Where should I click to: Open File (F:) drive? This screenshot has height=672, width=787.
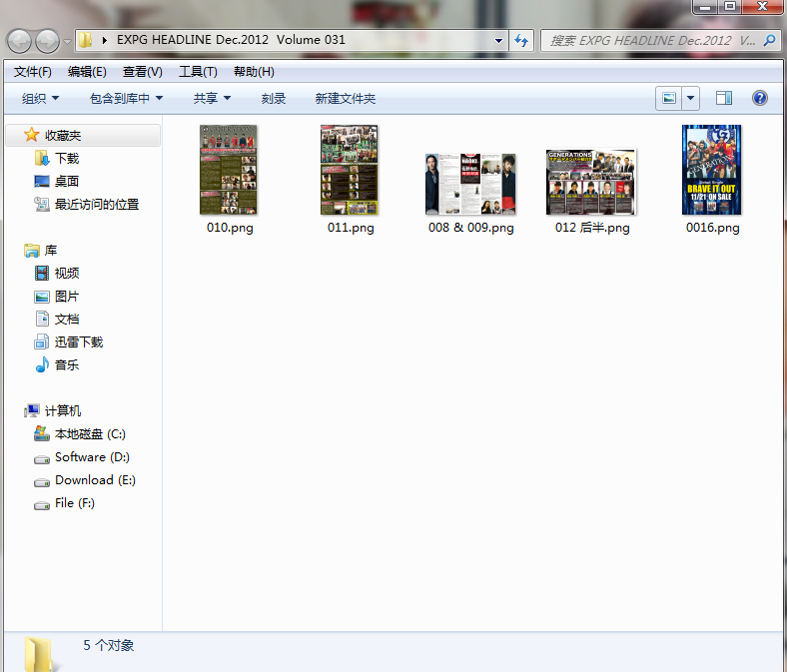[x=75, y=503]
